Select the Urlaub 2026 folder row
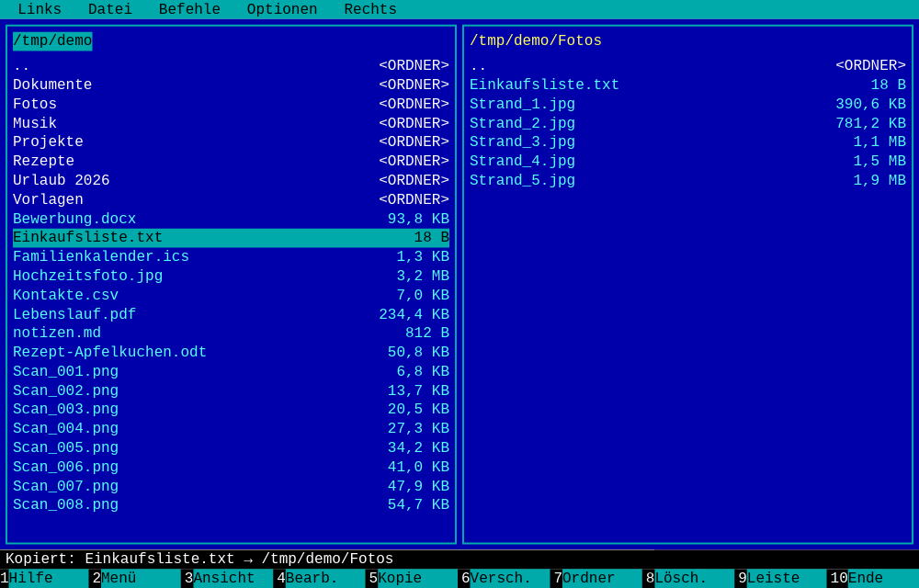This screenshot has height=588, width=919. pos(231,180)
